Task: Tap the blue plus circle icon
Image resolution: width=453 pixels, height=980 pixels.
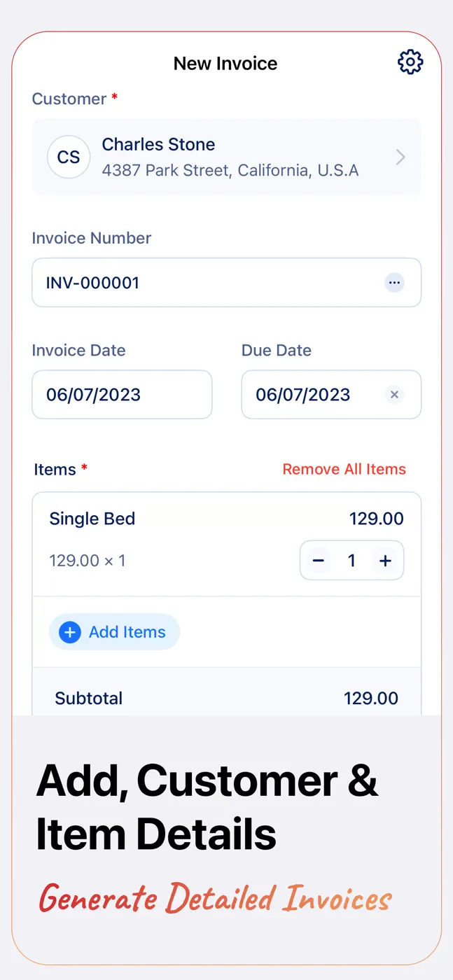Action: 69,633
